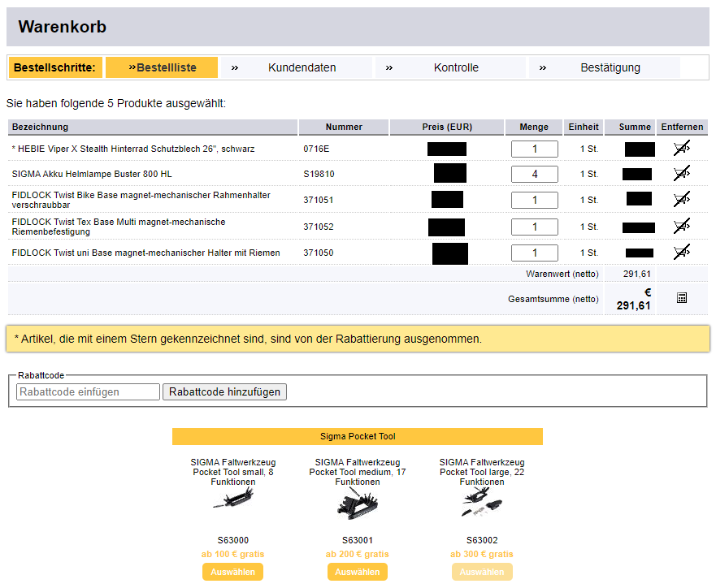Click the Pocket Tool small product image

[233, 498]
